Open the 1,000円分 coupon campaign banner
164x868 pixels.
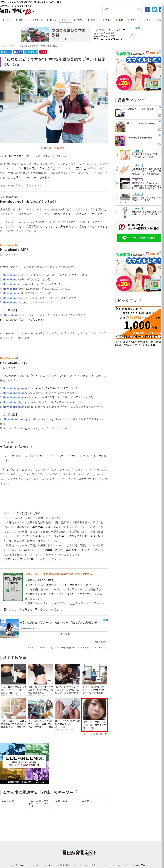(x=138, y=323)
